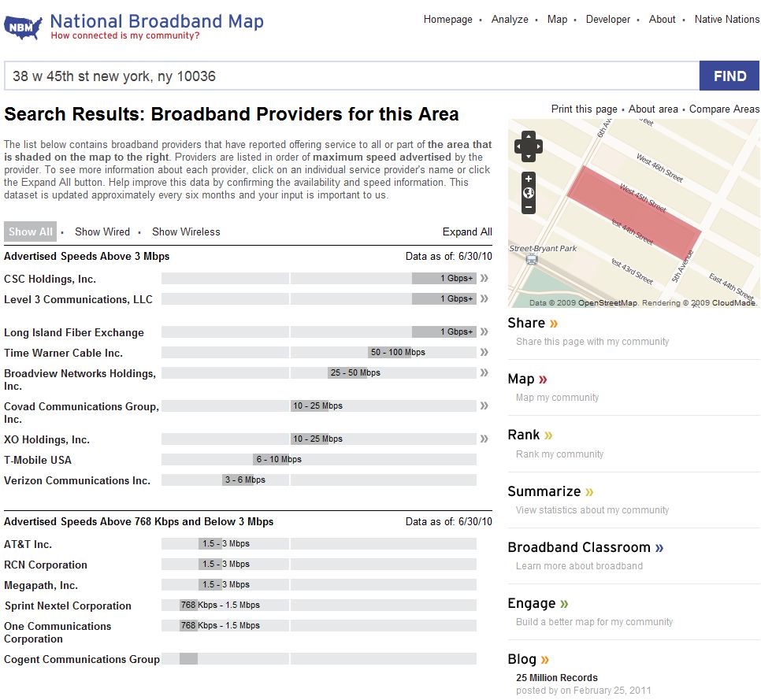Screen dimensions: 761x700
Task: Click the NBM logo icon
Action: point(21,24)
